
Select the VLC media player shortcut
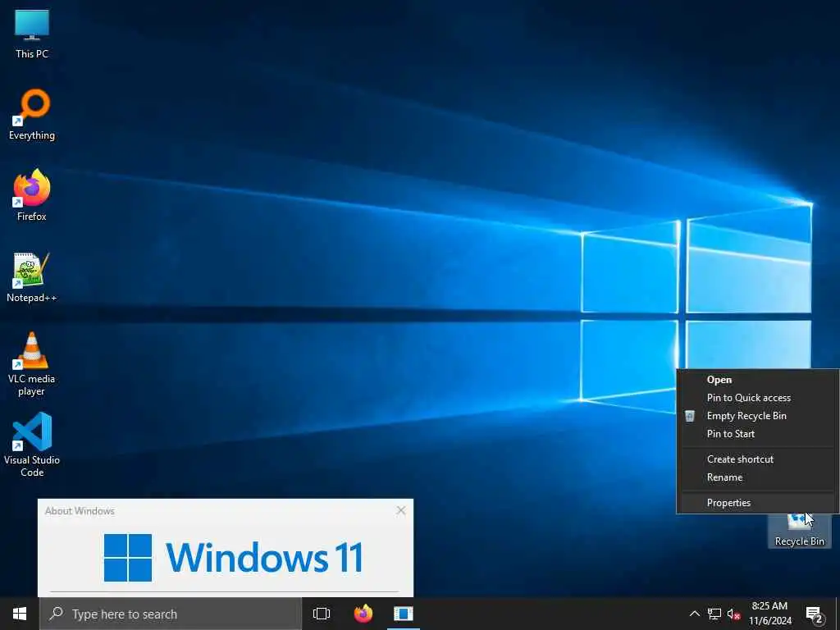point(32,364)
